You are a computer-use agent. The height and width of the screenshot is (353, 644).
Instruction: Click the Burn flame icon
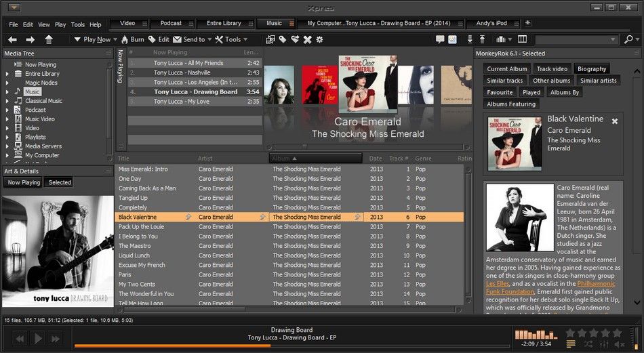[x=125, y=39]
